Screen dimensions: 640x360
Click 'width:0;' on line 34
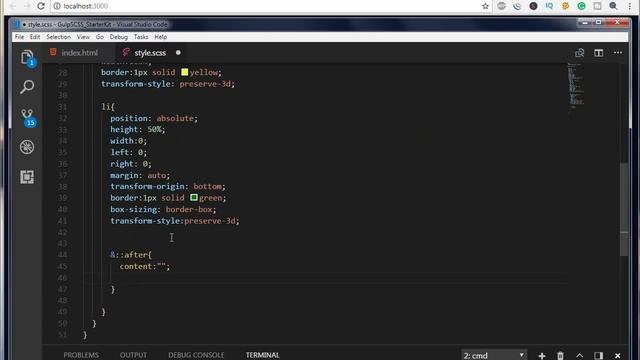point(128,140)
